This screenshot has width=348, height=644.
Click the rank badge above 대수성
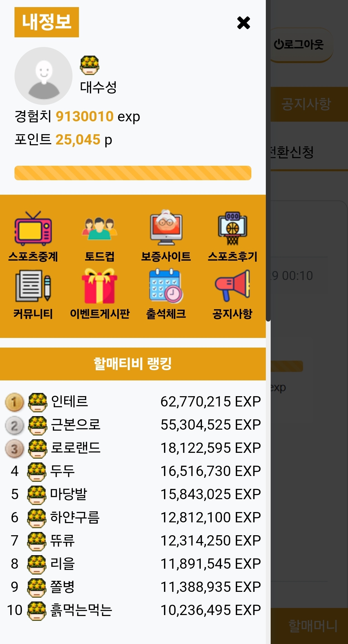90,65
